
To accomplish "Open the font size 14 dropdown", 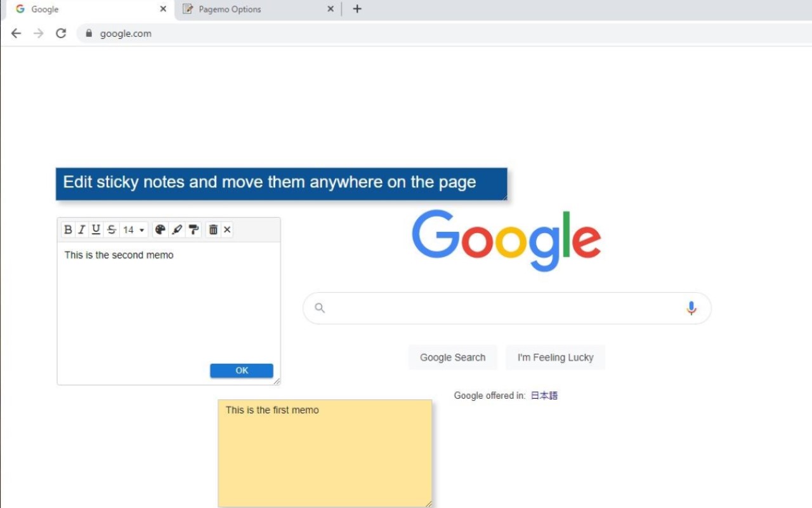I will [134, 230].
